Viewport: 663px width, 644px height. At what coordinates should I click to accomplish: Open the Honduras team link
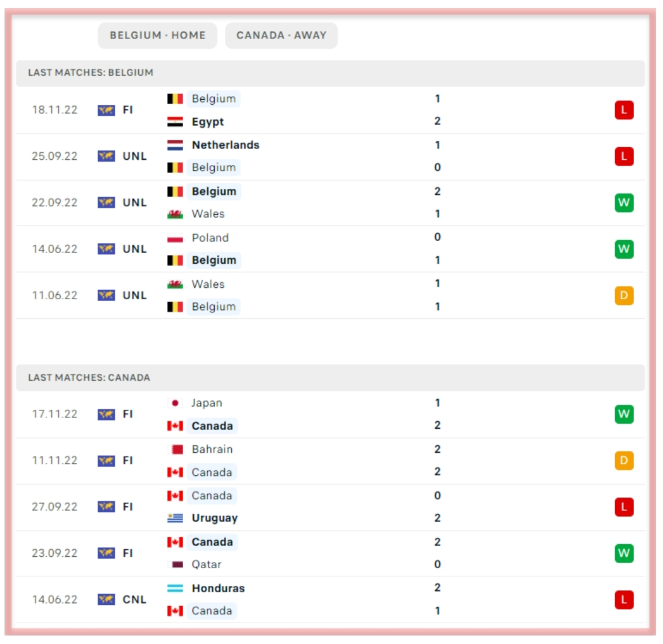tap(218, 588)
